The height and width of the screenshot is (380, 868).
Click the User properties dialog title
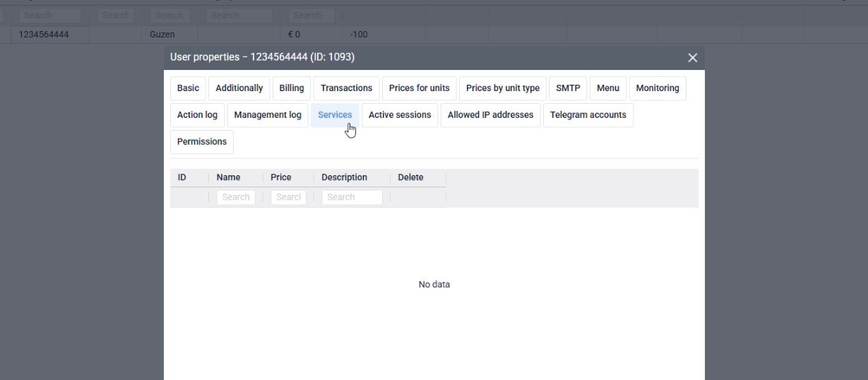pyautogui.click(x=262, y=57)
